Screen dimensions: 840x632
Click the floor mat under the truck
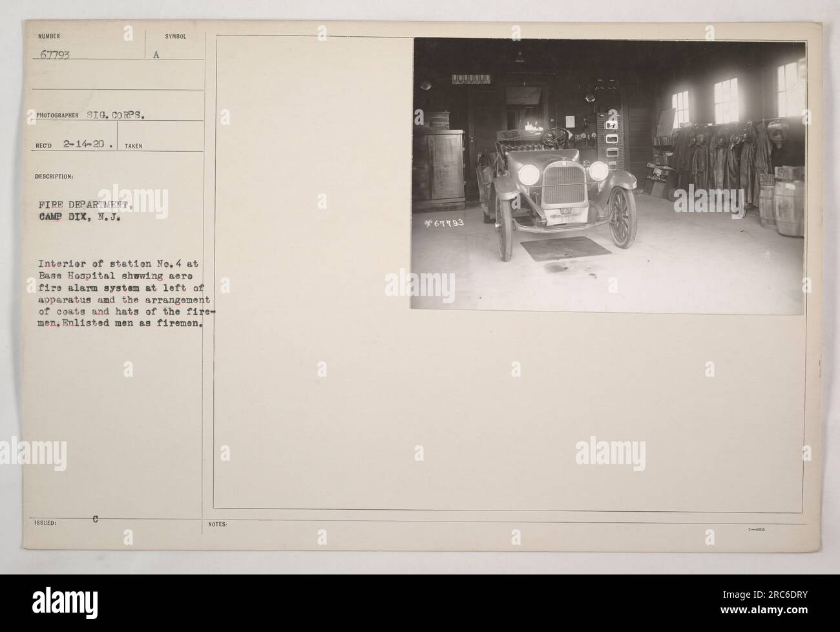coord(565,246)
